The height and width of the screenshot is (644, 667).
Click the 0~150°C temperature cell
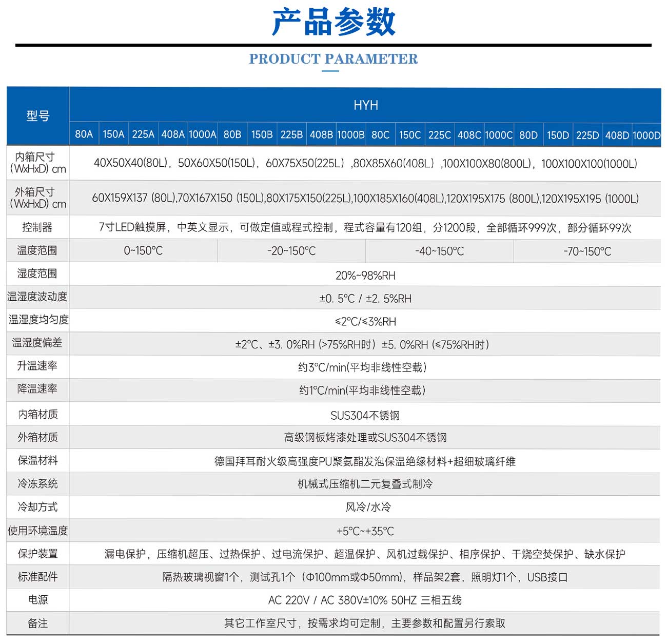tap(143, 251)
